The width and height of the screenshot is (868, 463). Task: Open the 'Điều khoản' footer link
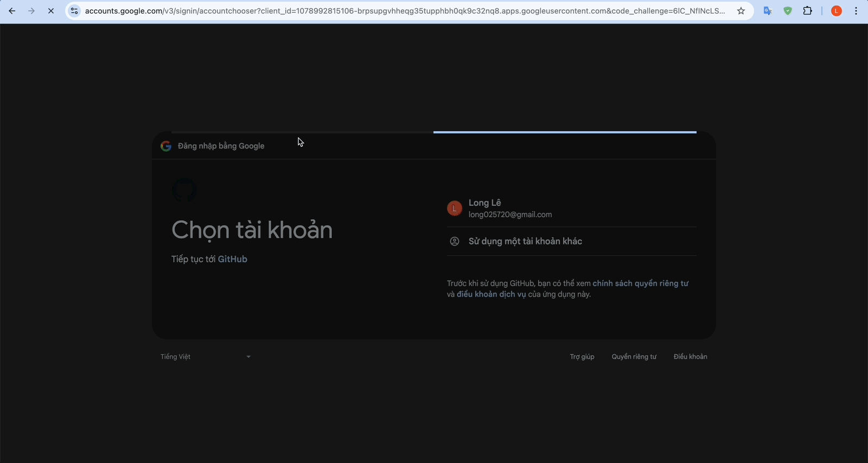point(691,357)
